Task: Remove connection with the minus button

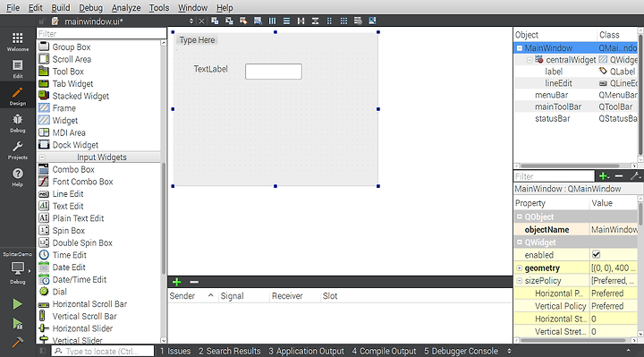Action: (194, 282)
